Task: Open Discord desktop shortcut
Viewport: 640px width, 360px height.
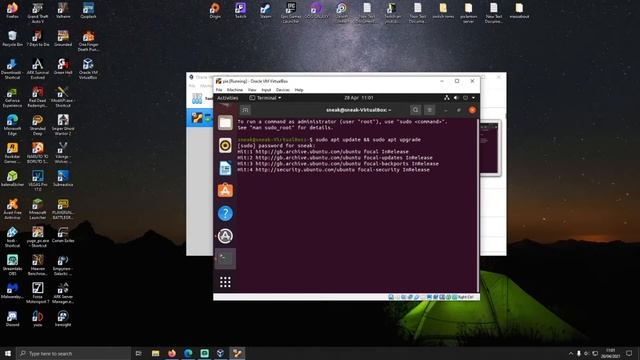Action: [x=12, y=319]
